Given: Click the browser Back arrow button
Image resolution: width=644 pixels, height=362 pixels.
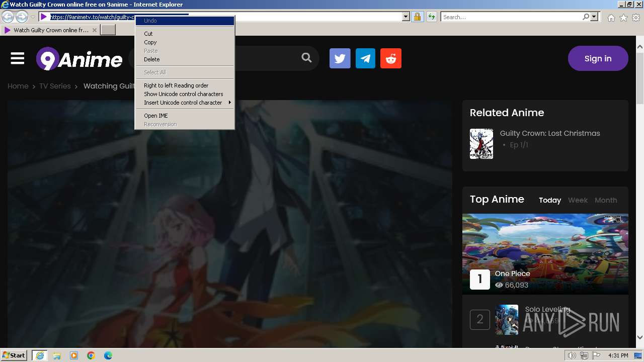Looking at the screenshot, I should pos(8,17).
